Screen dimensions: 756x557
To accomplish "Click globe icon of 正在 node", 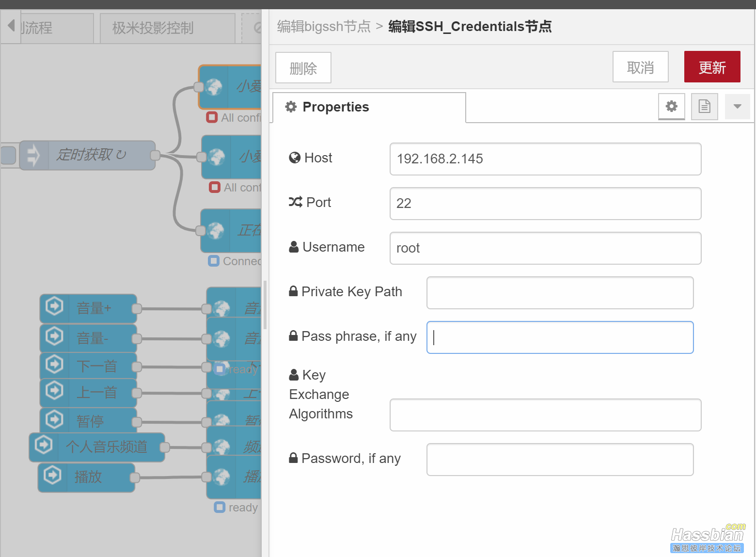I will (216, 231).
